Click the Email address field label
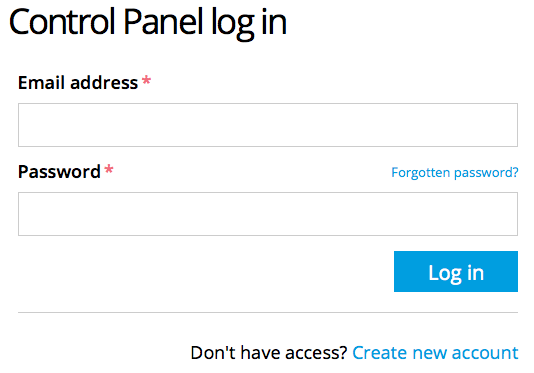This screenshot has height=373, width=534. click(x=78, y=83)
